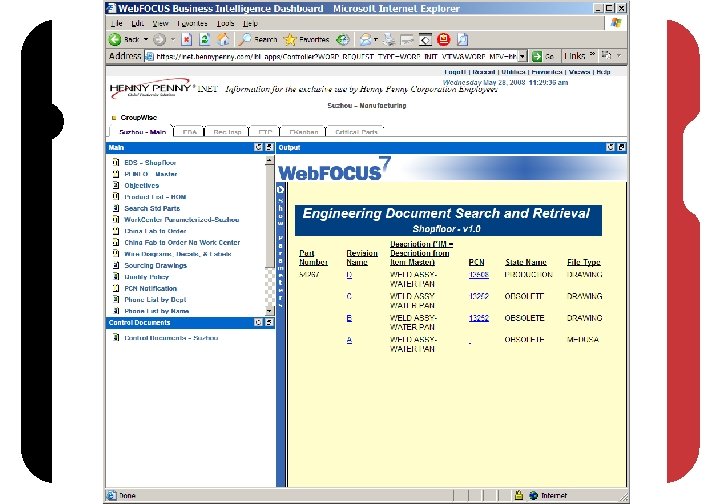Click the Internet zone globe in status bar
The image size is (720, 504).
534,495
